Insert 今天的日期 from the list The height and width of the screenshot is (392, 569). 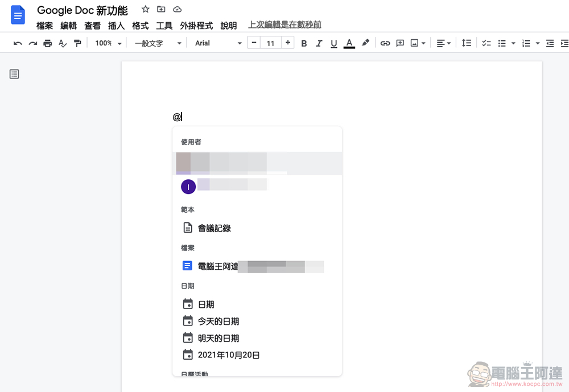[x=257, y=321]
